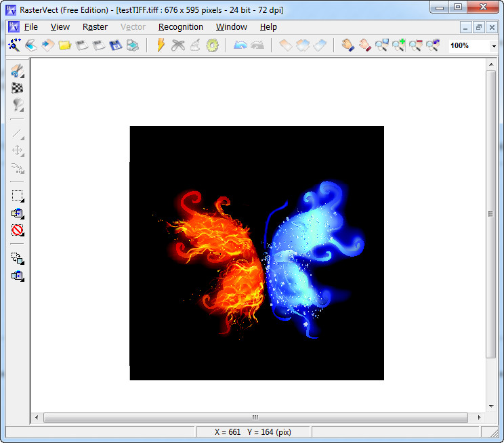Click the zoom previous magnifier with blue arrow
Screen dimensions: 504x443
[x=433, y=45]
